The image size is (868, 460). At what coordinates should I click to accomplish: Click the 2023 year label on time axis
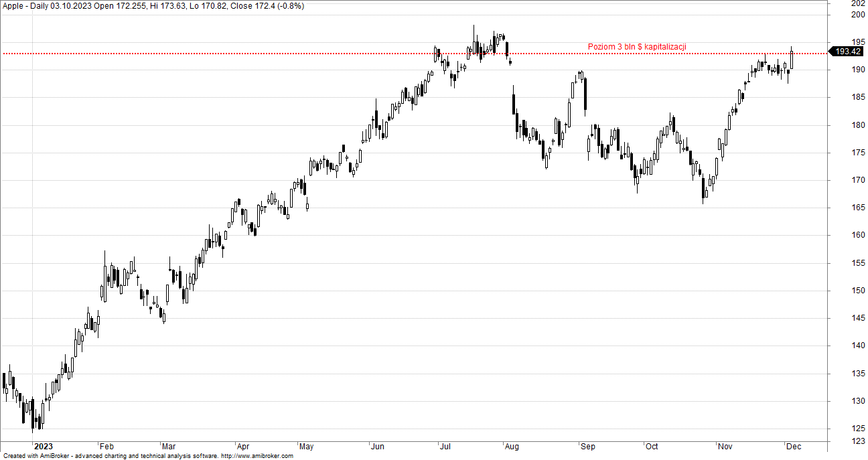point(43,447)
